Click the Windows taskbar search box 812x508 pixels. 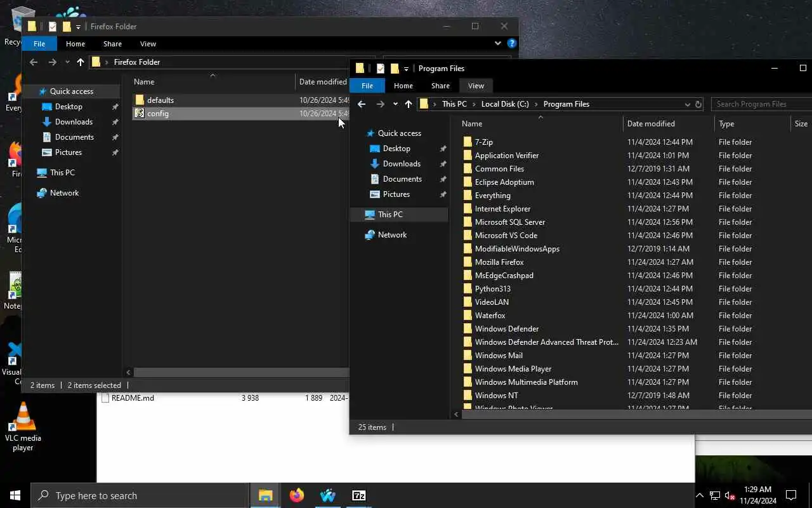click(x=140, y=495)
